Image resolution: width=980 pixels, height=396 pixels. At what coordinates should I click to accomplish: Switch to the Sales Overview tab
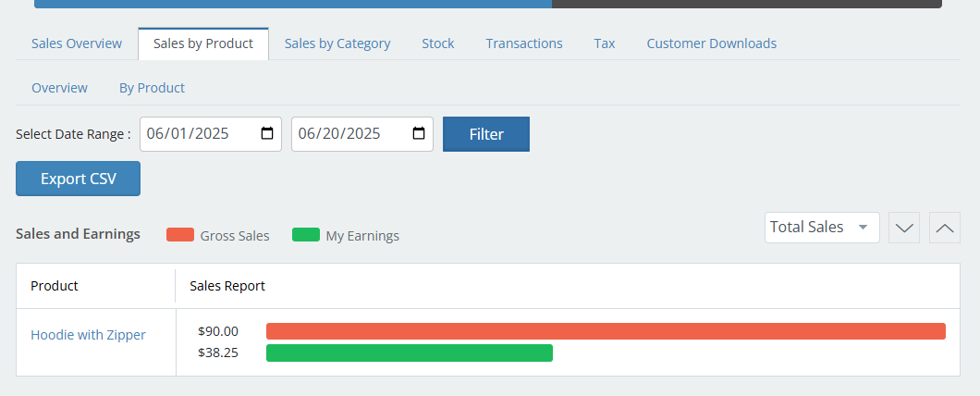[77, 43]
